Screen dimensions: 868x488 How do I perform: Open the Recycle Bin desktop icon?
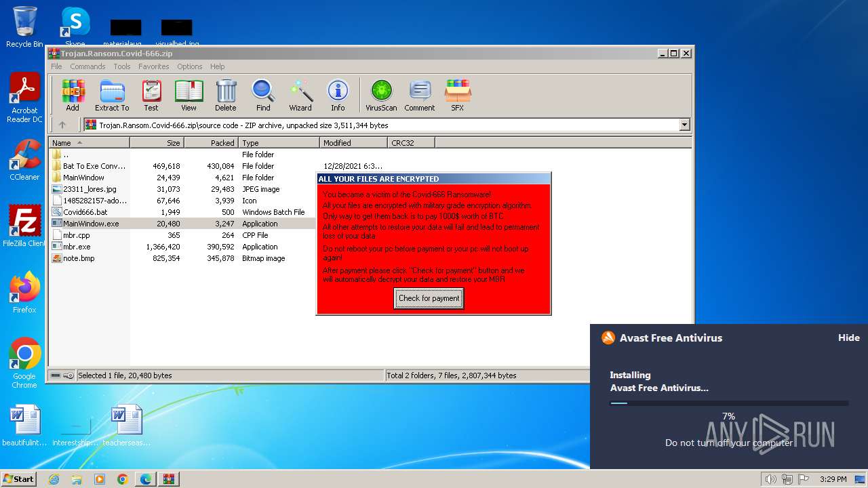[x=24, y=27]
